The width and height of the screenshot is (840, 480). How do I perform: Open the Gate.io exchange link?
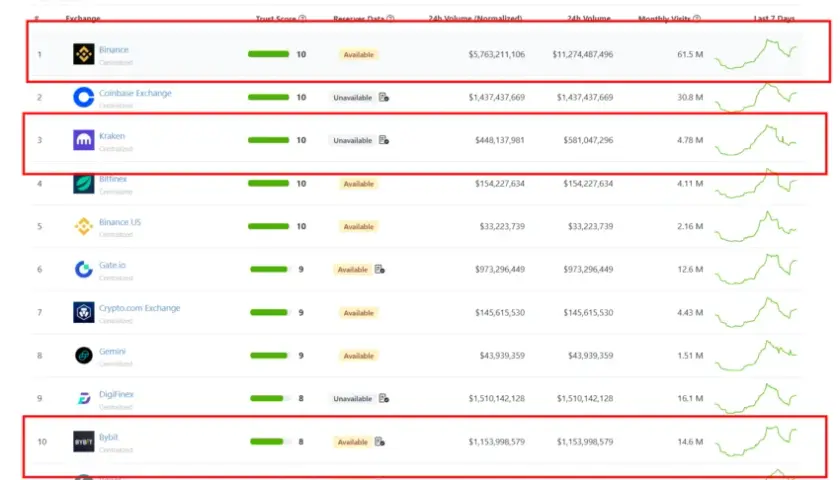(x=112, y=265)
